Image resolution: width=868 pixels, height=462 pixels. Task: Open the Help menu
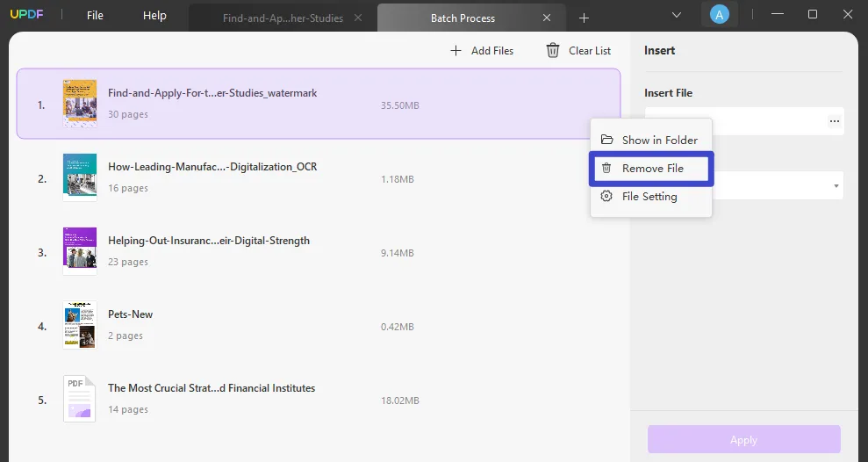(154, 16)
